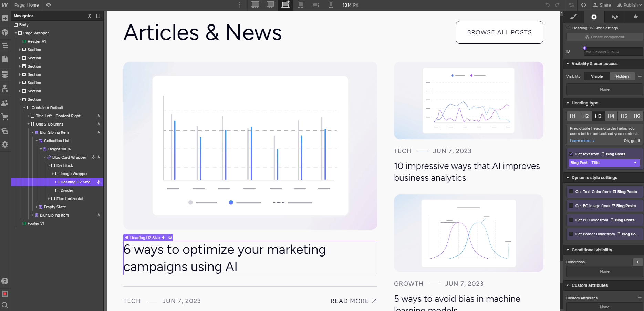Open the Blog Post - Title field dropdown
The image size is (644, 311).
click(604, 162)
